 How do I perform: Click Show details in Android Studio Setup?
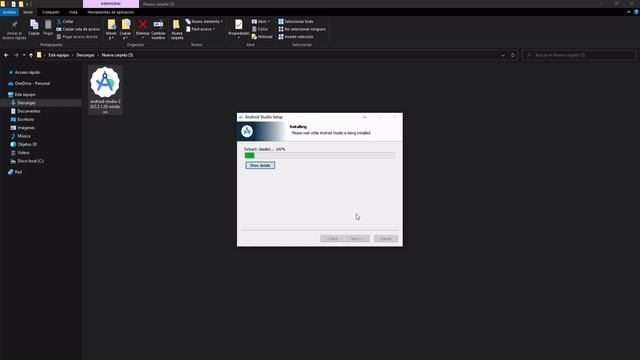point(260,165)
